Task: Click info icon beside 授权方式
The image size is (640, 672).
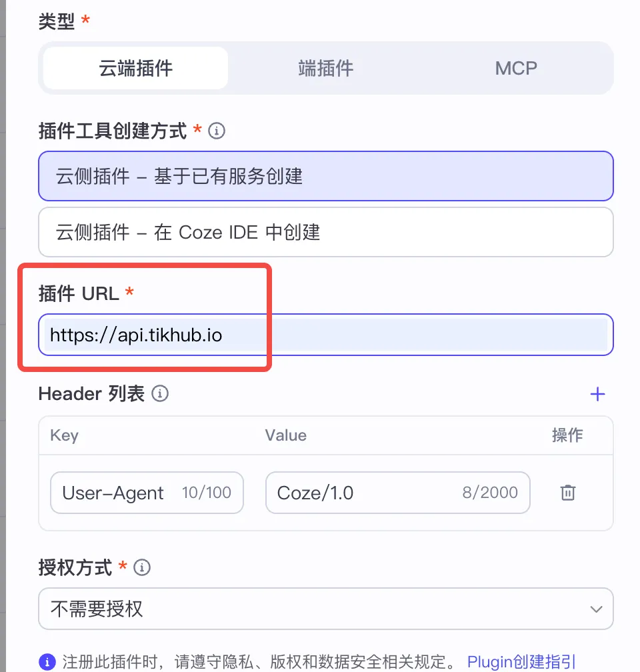Action: pos(142,568)
